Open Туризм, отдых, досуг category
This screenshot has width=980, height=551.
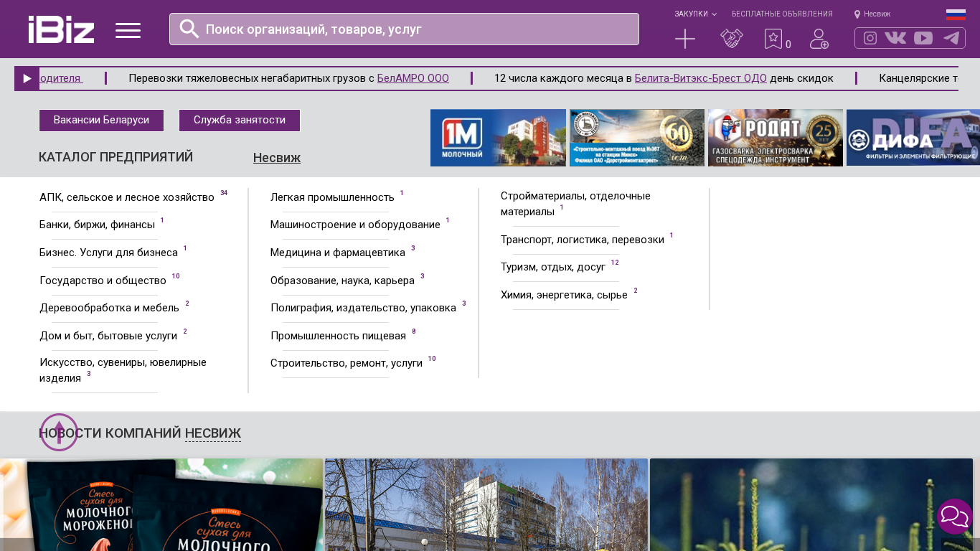pyautogui.click(x=552, y=267)
